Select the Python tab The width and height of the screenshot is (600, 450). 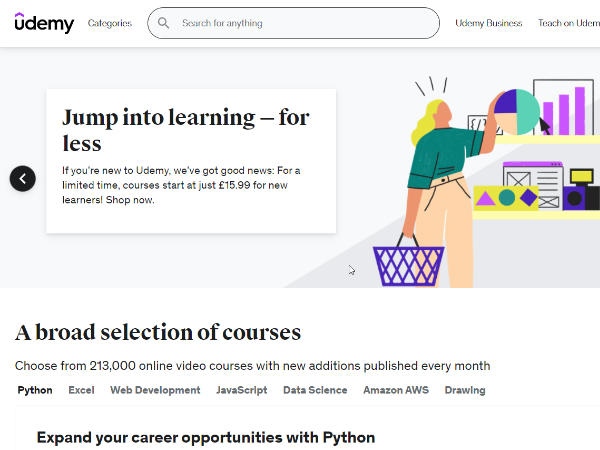(x=35, y=390)
